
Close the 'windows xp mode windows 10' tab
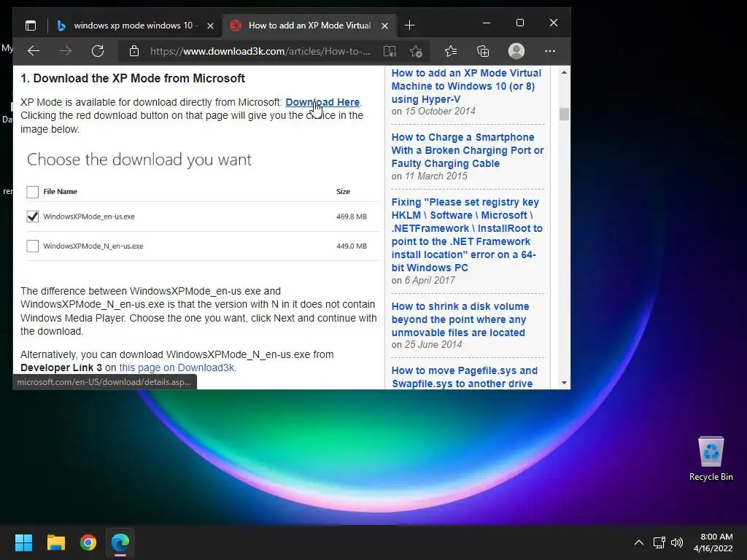coord(210,26)
